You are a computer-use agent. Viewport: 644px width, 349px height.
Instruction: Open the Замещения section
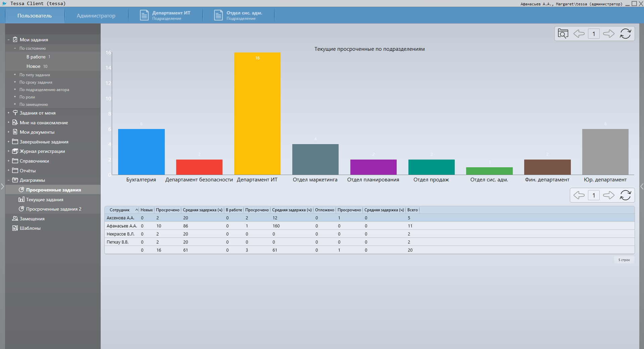point(32,219)
